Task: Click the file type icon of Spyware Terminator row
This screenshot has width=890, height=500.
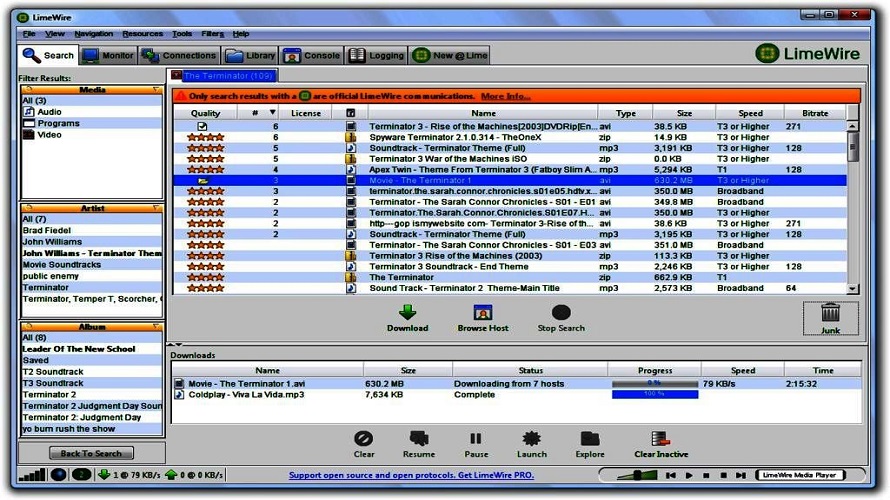Action: 351,137
